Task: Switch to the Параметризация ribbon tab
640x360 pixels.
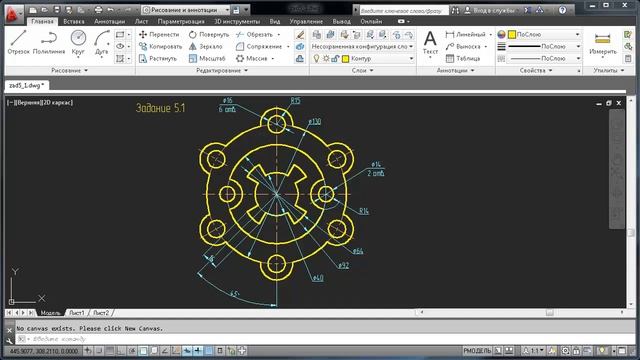Action: [x=181, y=21]
